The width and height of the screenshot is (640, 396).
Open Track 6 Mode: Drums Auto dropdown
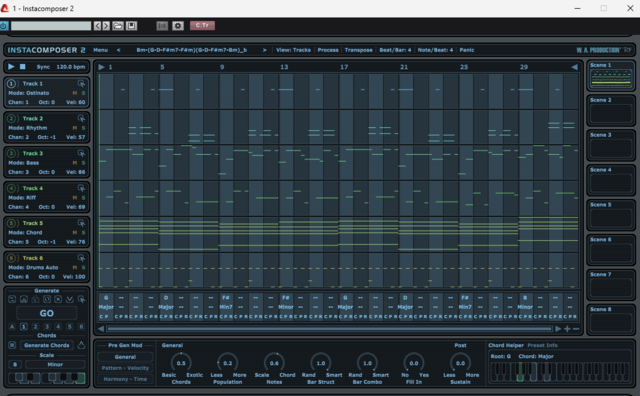point(33,267)
